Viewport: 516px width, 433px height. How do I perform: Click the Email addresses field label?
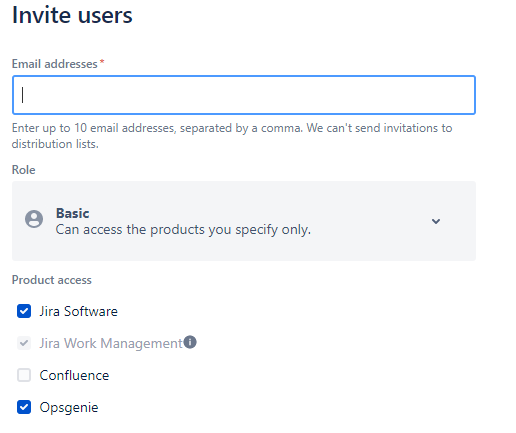click(x=55, y=64)
